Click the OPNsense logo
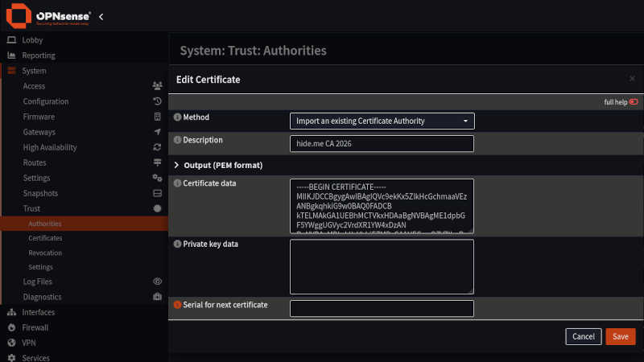This screenshot has width=644, height=362. [x=48, y=16]
